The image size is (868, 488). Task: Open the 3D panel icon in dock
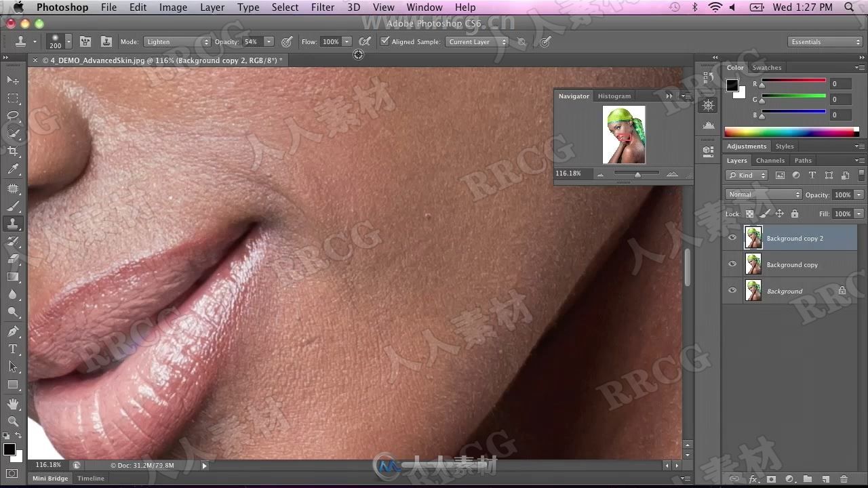[x=708, y=150]
